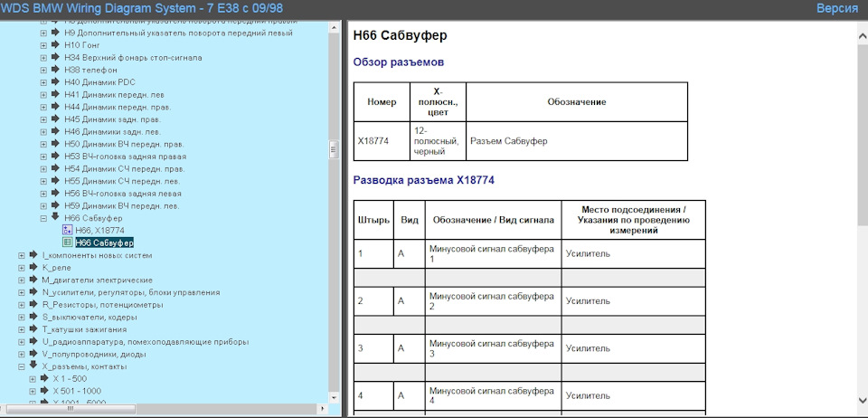Click the tree panel scroll down arrow
This screenshot has width=868, height=418.
(x=334, y=397)
